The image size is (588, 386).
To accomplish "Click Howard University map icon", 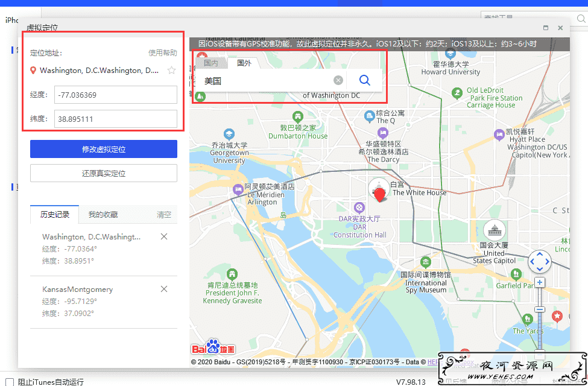I will point(450,54).
